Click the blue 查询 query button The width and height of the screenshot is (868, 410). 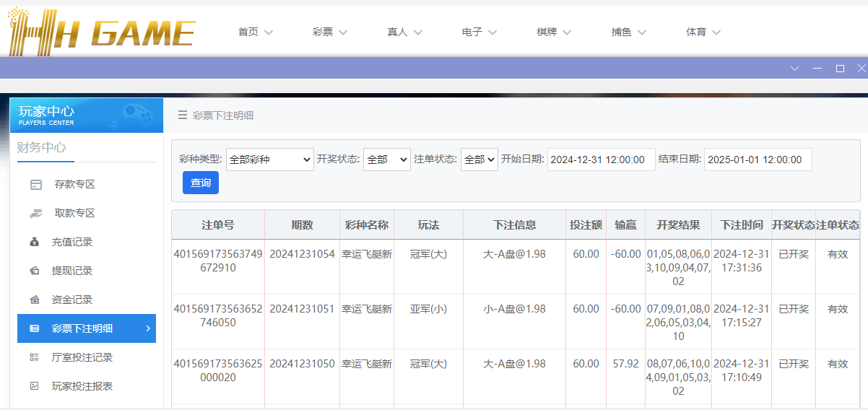pos(200,183)
